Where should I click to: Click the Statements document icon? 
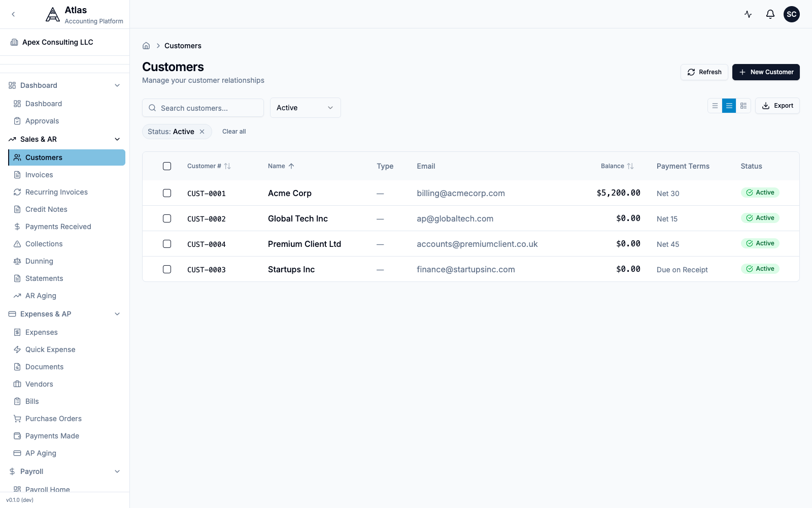(x=17, y=278)
